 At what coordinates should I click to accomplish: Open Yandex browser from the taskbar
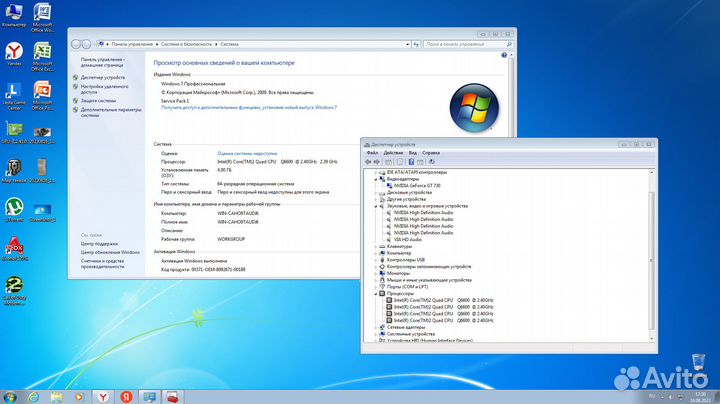(x=103, y=397)
